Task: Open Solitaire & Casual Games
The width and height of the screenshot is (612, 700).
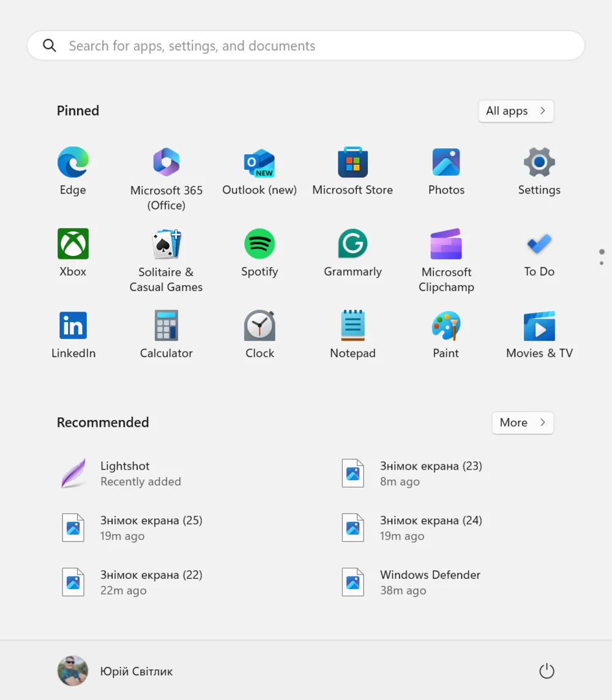Action: pos(166,261)
